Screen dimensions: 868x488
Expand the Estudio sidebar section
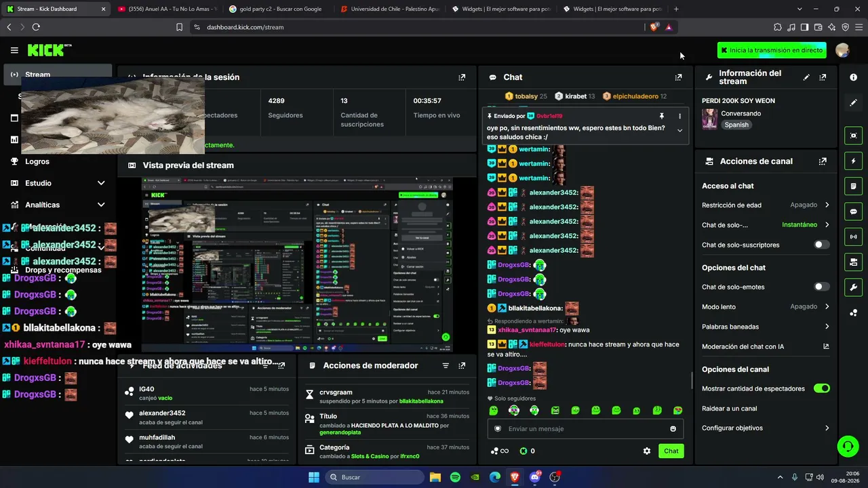[58, 183]
